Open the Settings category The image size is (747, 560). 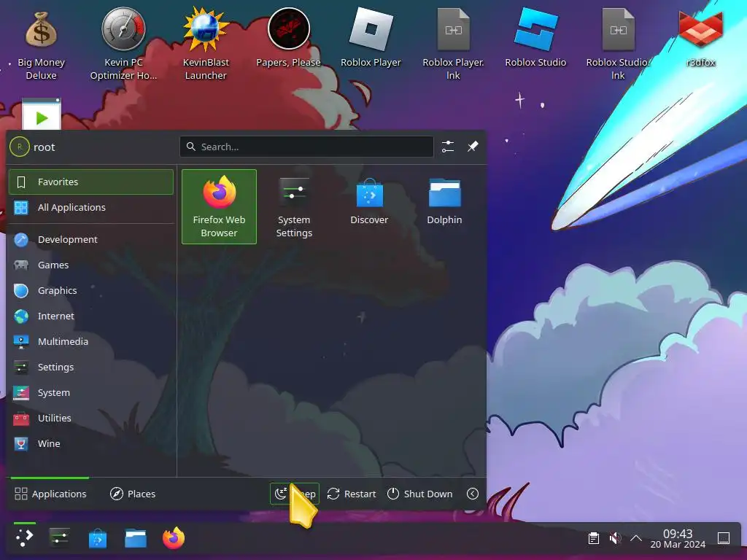(x=91, y=367)
